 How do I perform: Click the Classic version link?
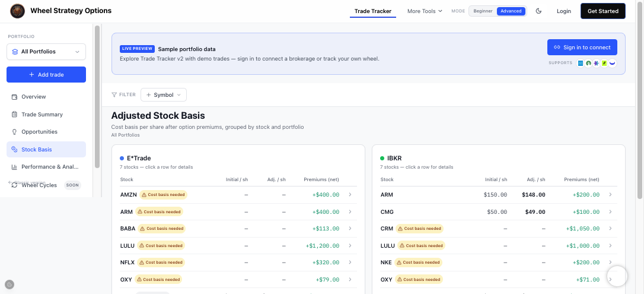click(x=27, y=182)
